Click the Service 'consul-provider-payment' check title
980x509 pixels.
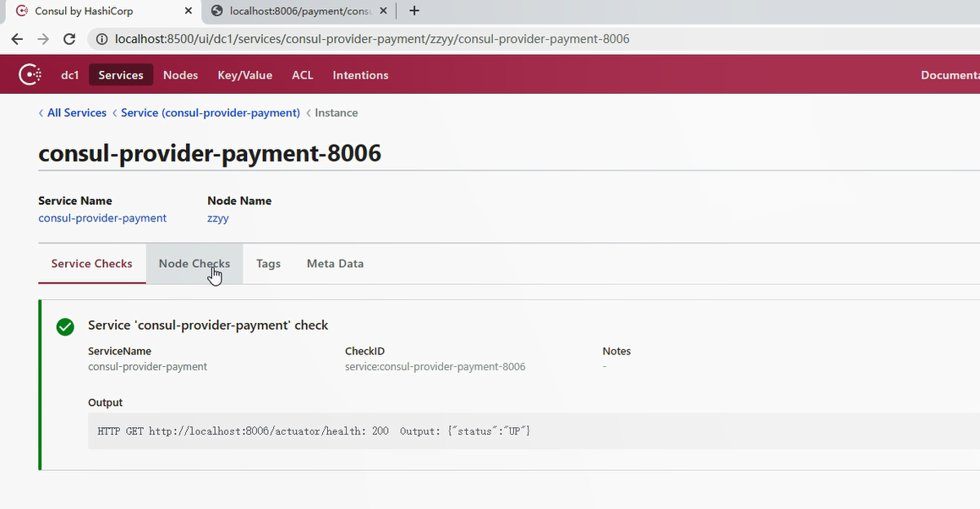(208, 326)
